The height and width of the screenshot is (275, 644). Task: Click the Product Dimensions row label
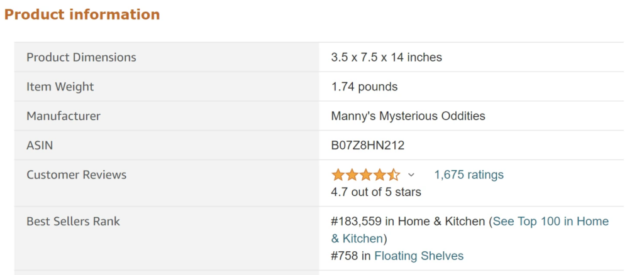(81, 57)
